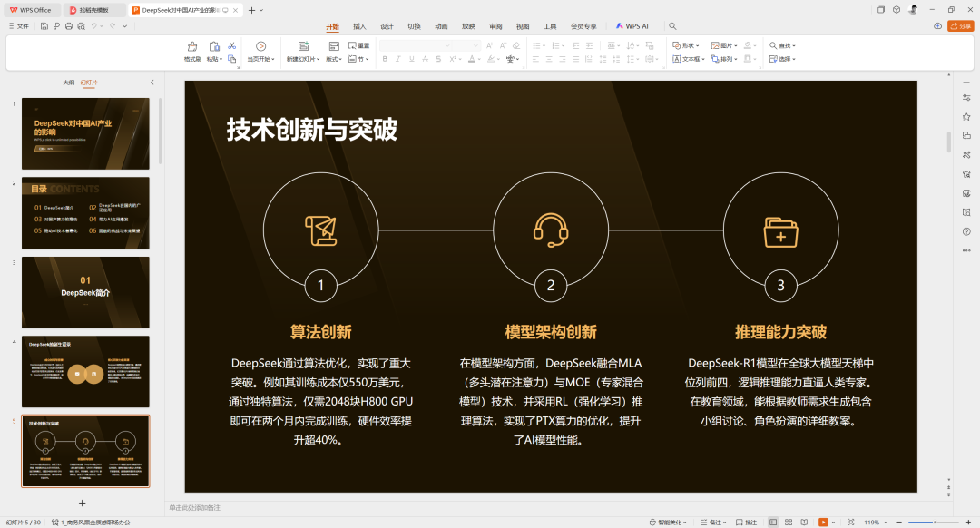This screenshot has width=980, height=528.
Task: Click the Reset (重置) slide button
Action: pyautogui.click(x=358, y=45)
